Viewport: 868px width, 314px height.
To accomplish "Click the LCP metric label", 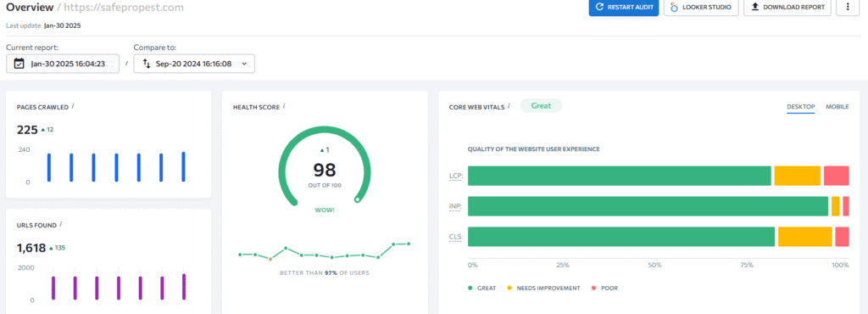I will pos(456,177).
